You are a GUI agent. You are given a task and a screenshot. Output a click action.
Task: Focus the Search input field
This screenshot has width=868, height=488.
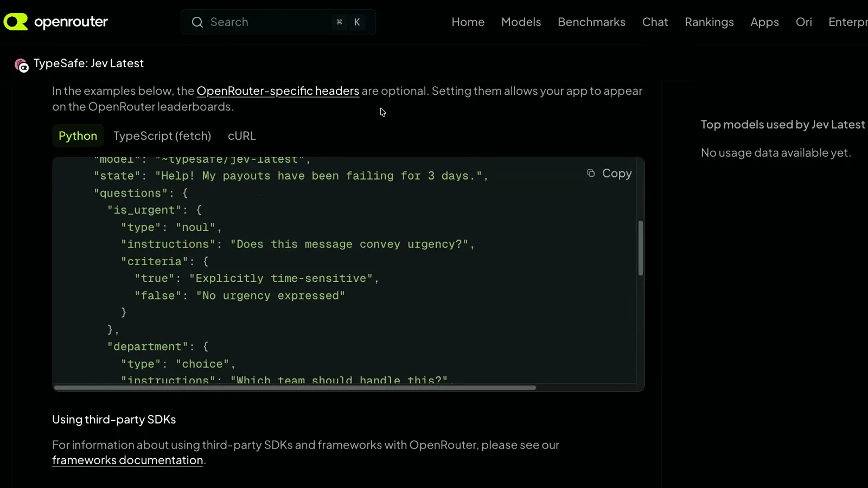278,22
